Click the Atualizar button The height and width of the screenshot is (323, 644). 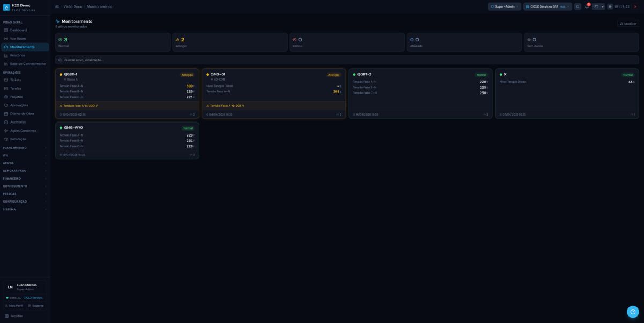[x=628, y=24]
